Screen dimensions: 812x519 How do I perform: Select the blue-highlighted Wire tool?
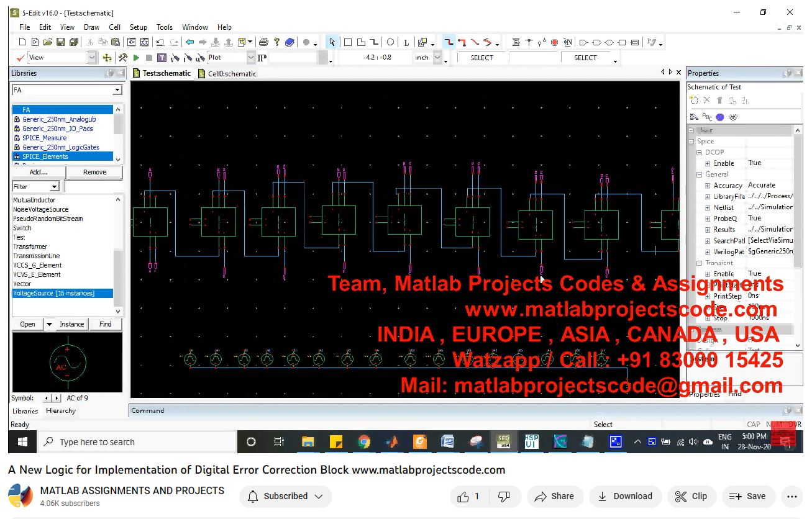[x=449, y=42]
